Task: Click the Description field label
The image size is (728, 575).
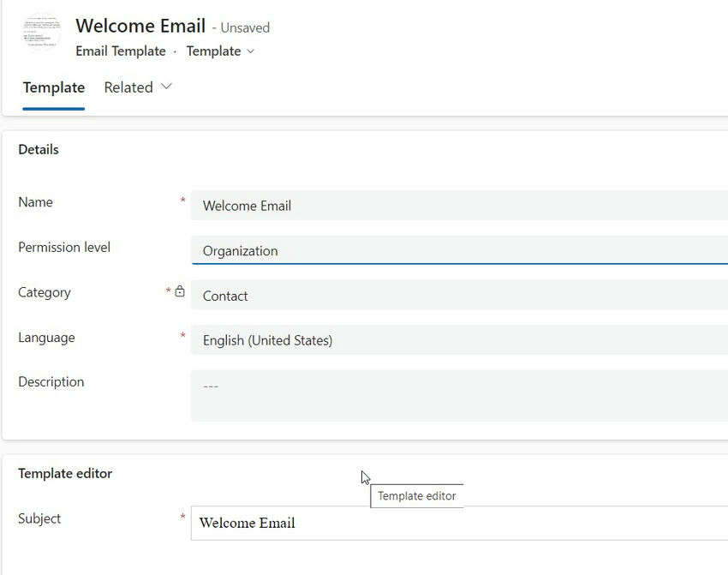Action: point(51,381)
